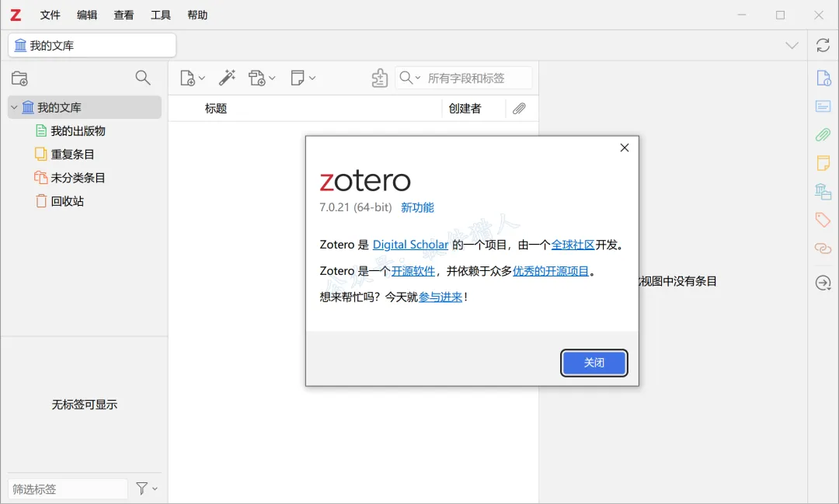Close the about dialog with X
This screenshot has width=839, height=504.
pyautogui.click(x=625, y=148)
